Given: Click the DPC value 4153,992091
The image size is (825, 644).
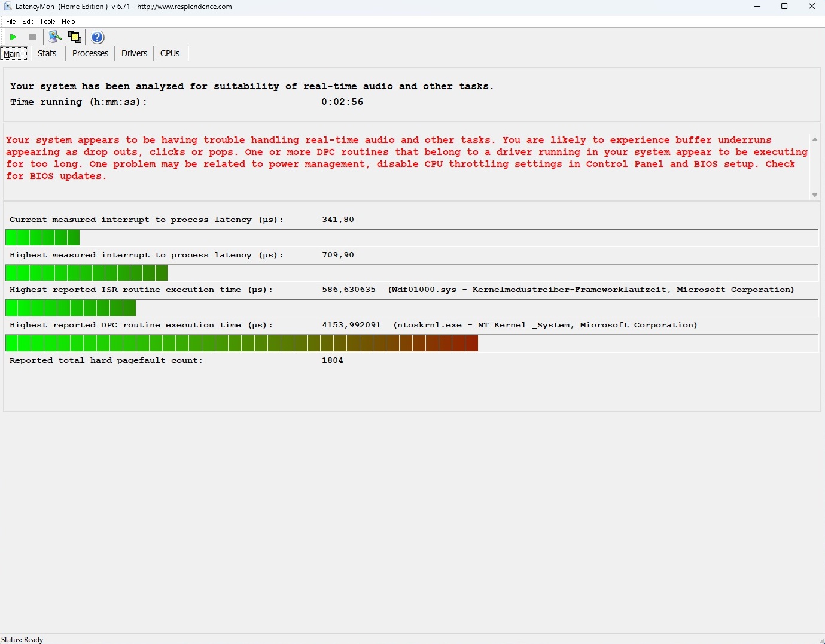Looking at the screenshot, I should tap(351, 325).
